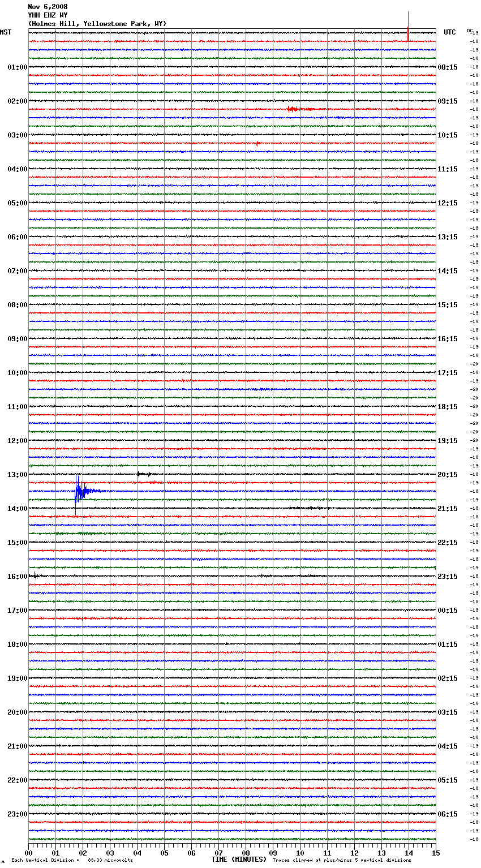Click minute 00 on the time axis
Screen dimensions: 481x868
28,853
